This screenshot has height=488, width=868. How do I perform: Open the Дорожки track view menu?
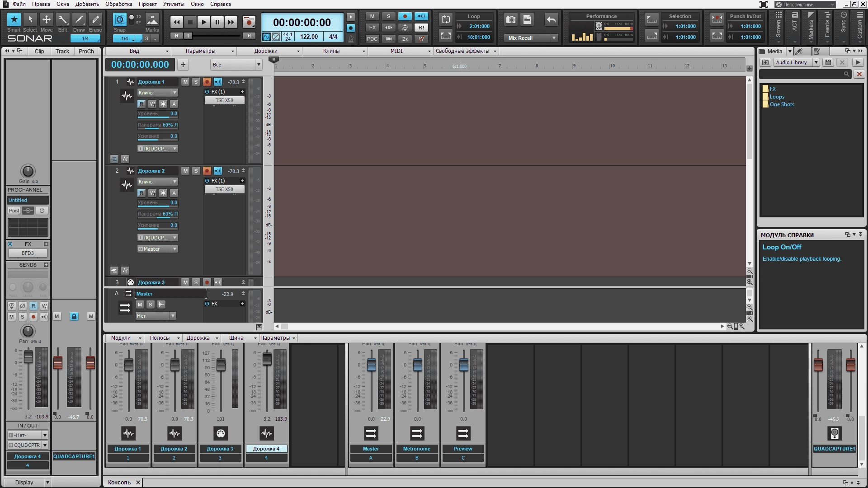point(269,51)
